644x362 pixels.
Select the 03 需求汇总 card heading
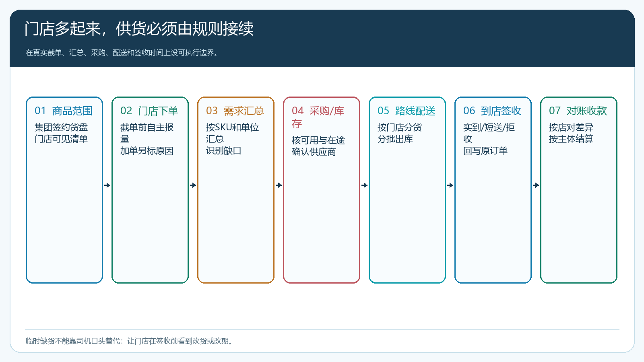(235, 111)
